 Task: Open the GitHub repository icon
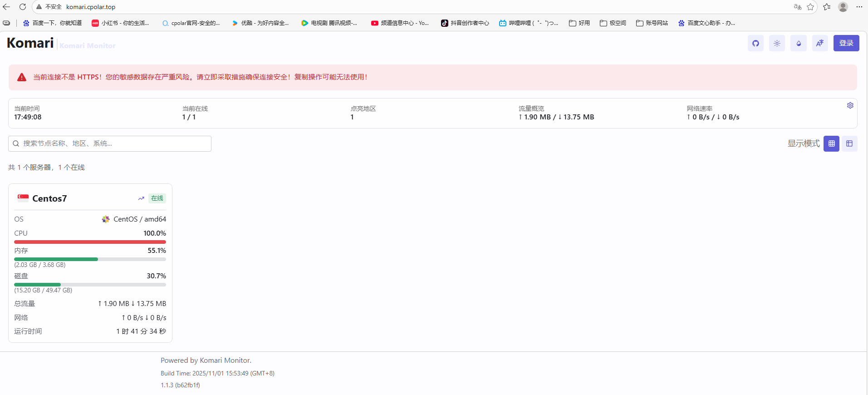click(755, 44)
